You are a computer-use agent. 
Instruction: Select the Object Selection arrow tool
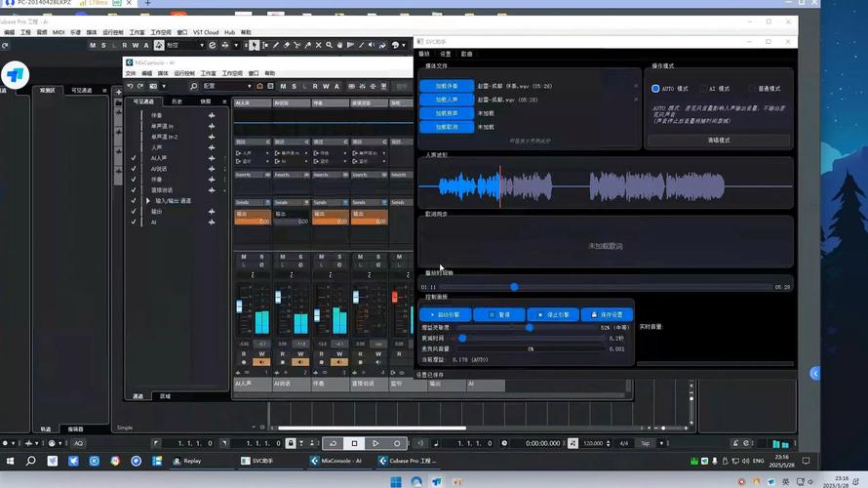click(x=255, y=45)
